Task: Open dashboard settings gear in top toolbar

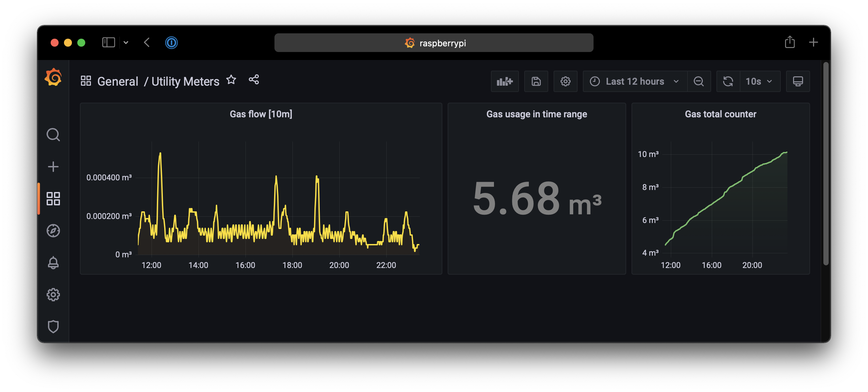Action: point(565,81)
